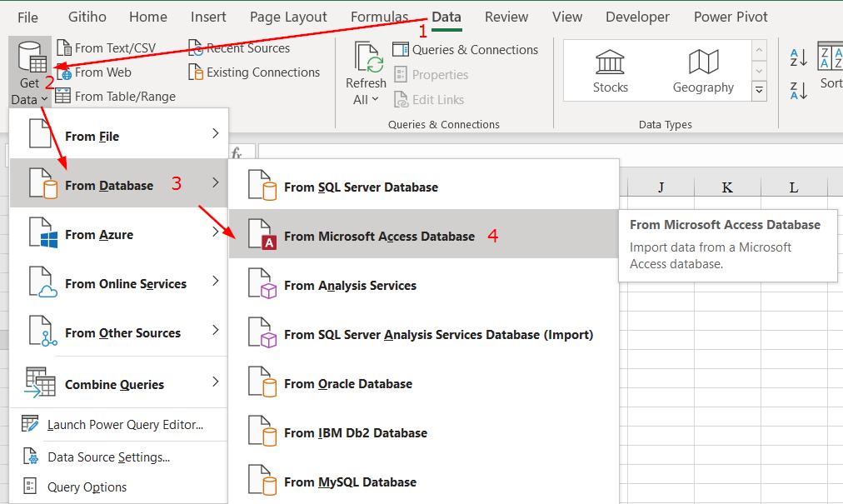Click the Sort A to Z icon
This screenshot has height=504, width=843.
(x=798, y=57)
